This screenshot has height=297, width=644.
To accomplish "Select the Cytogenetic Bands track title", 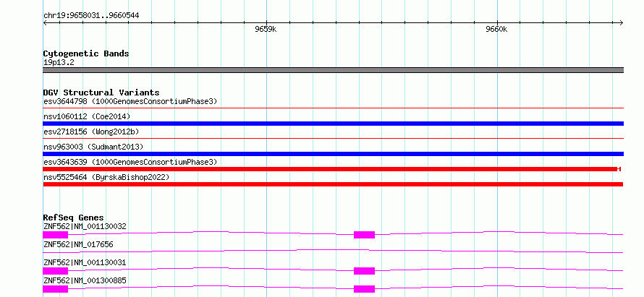I will click(x=86, y=53).
